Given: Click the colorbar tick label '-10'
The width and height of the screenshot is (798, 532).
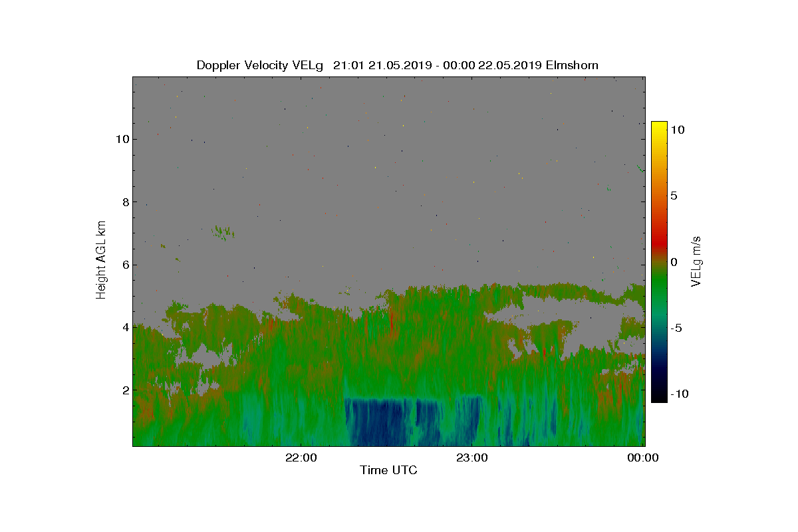Looking at the screenshot, I should pos(679,394).
